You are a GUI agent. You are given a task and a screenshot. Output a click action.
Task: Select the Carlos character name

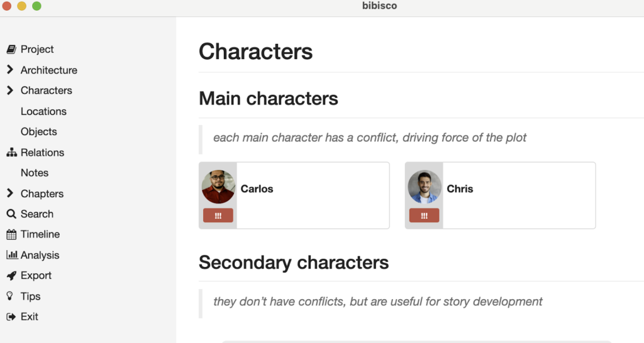(257, 188)
